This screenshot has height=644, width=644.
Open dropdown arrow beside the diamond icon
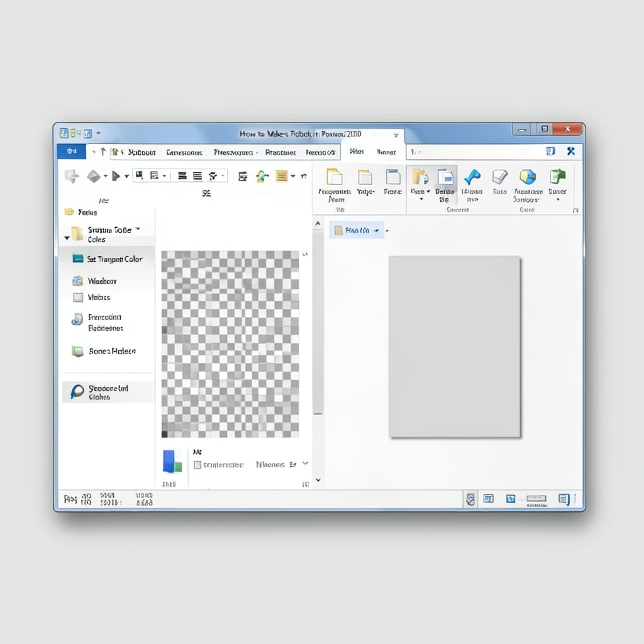tap(106, 176)
